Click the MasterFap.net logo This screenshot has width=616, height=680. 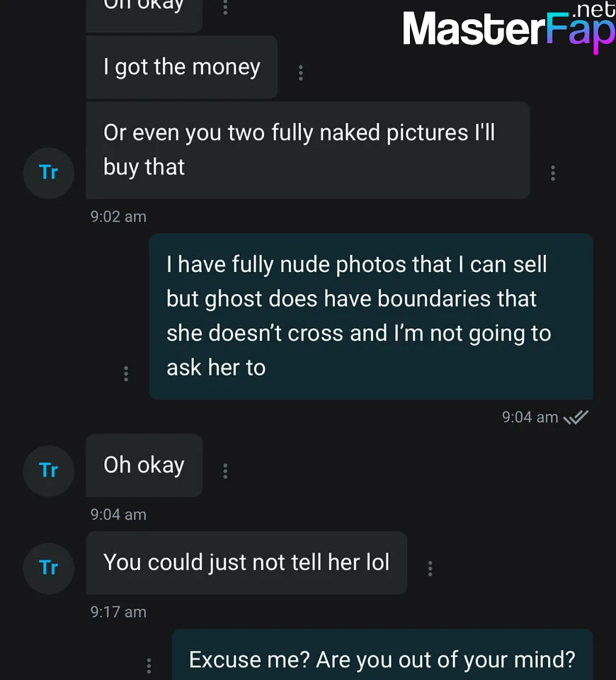(509, 28)
